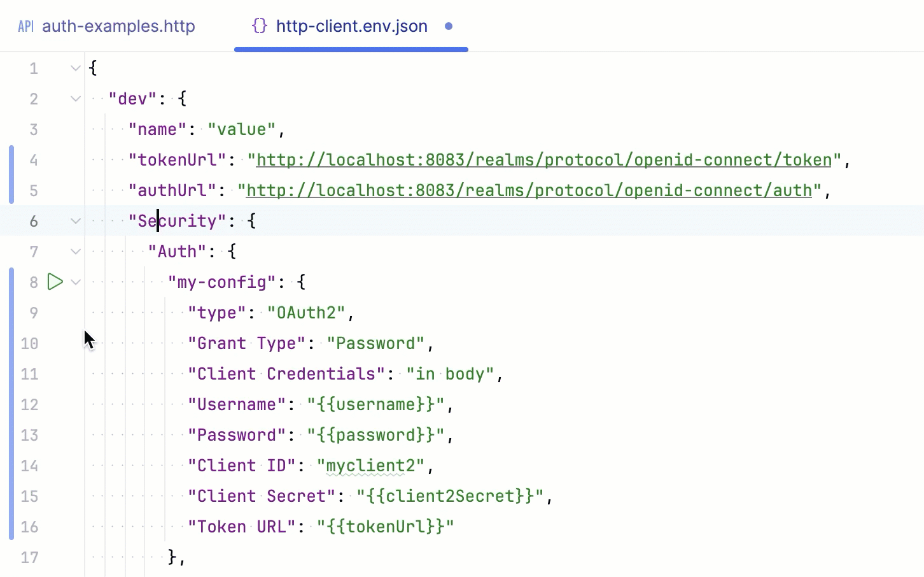Click the blue change marker beside line 4

point(10,160)
